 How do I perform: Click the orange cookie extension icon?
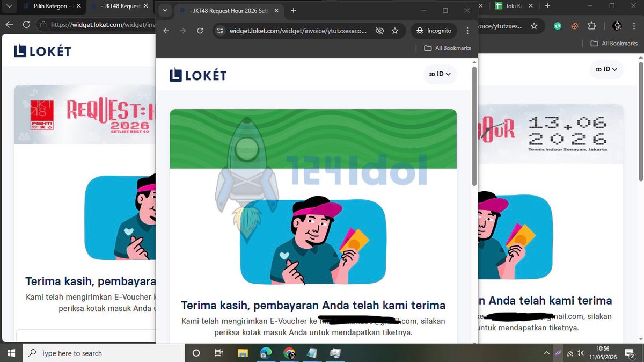tap(575, 25)
